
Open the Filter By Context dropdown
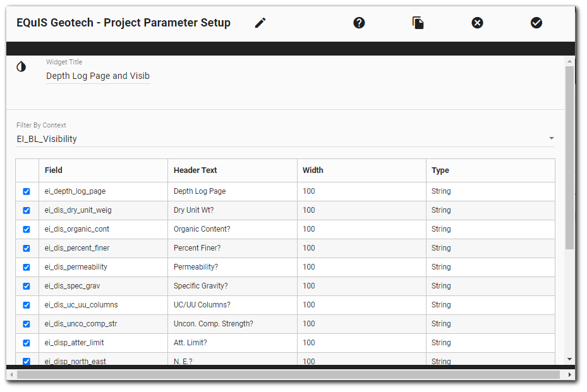551,138
